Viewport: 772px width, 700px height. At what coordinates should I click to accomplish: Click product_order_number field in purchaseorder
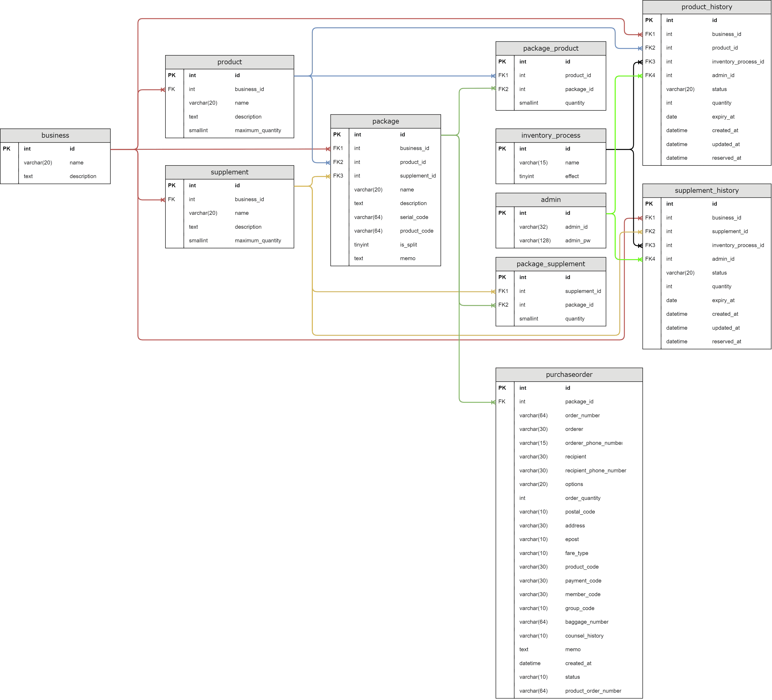593,691
